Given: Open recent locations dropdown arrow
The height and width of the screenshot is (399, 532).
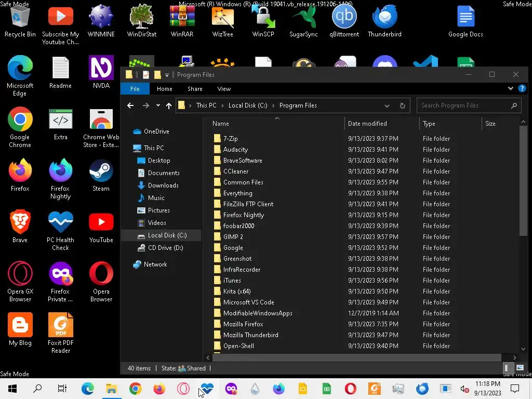Looking at the screenshot, I should [158, 105].
